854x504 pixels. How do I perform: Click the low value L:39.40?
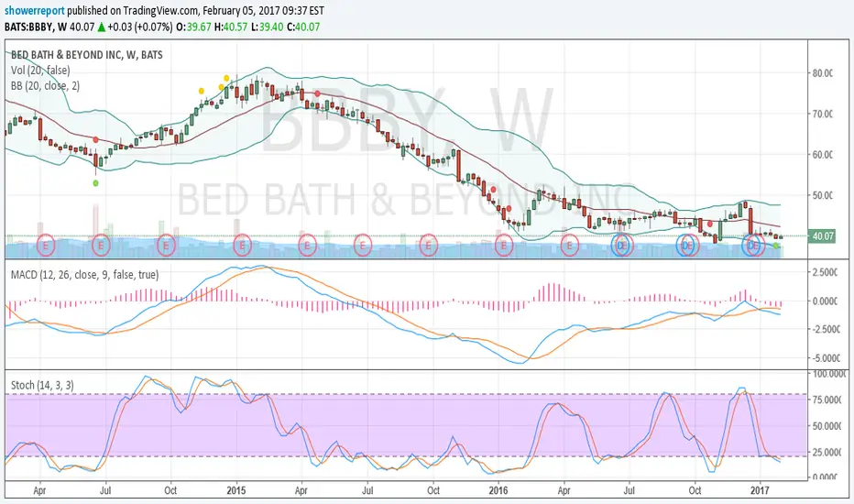coord(268,27)
